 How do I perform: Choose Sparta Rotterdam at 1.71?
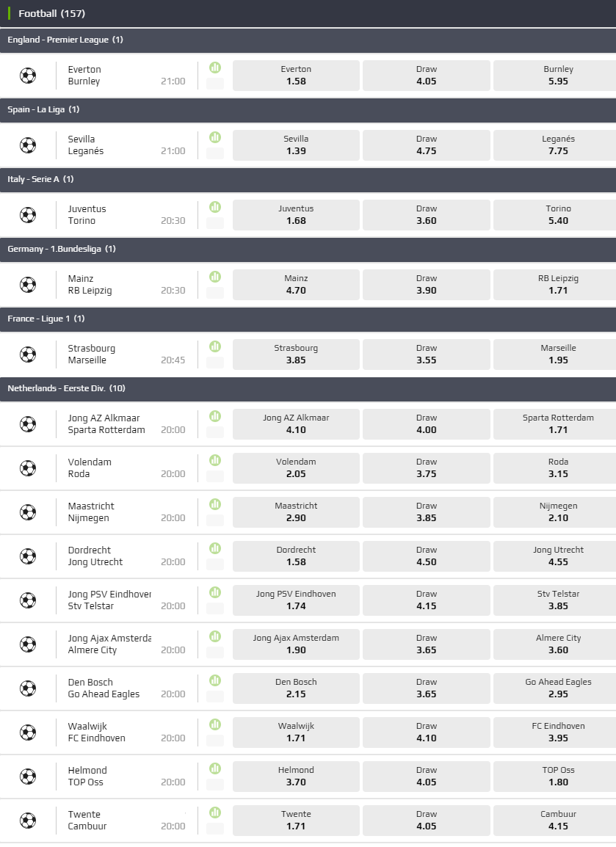click(x=558, y=423)
